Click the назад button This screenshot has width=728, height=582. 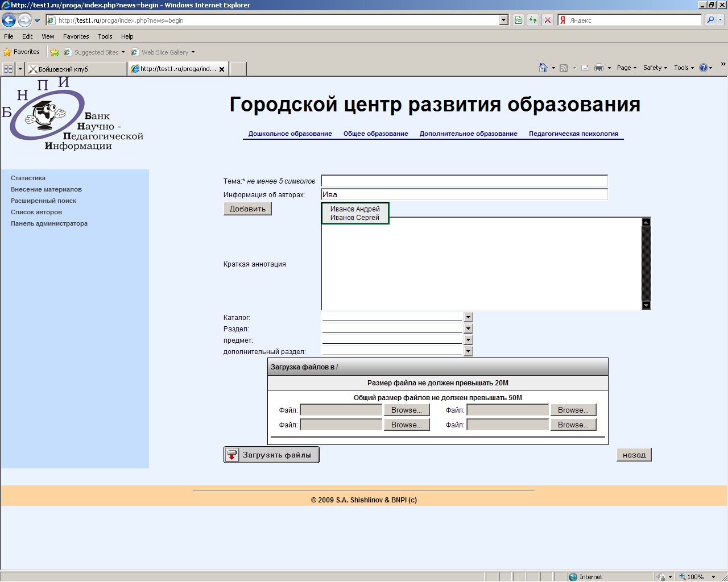point(634,455)
